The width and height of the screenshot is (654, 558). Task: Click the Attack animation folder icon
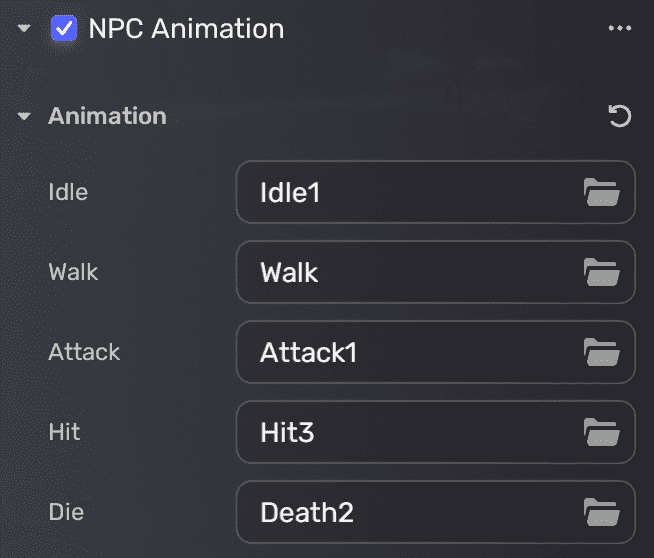pyautogui.click(x=602, y=352)
